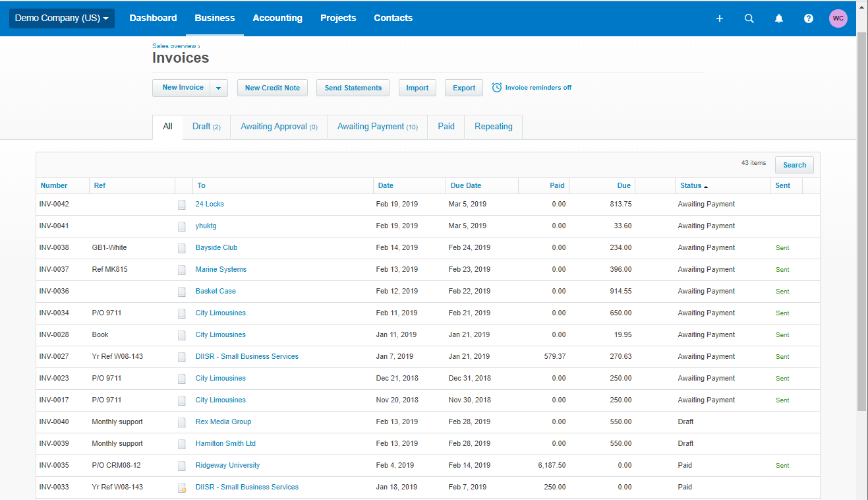The width and height of the screenshot is (868, 500).
Task: Sort by the Sent column header
Action: click(x=783, y=186)
